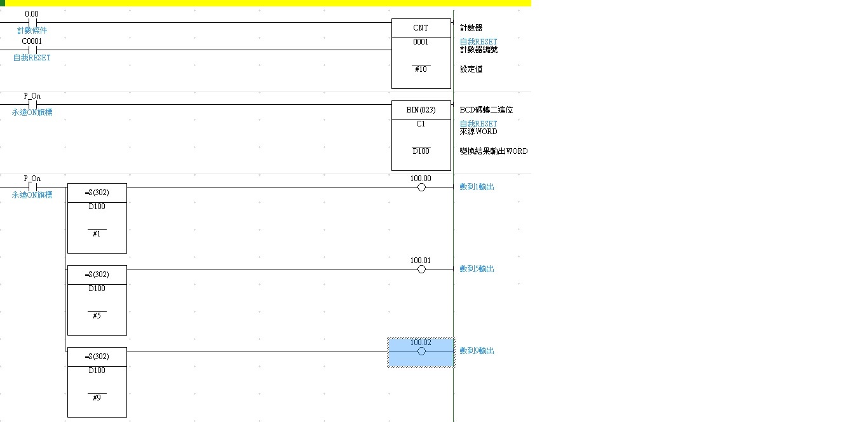Click the 0.00 counting condition contact
868x422 pixels.
pos(32,23)
